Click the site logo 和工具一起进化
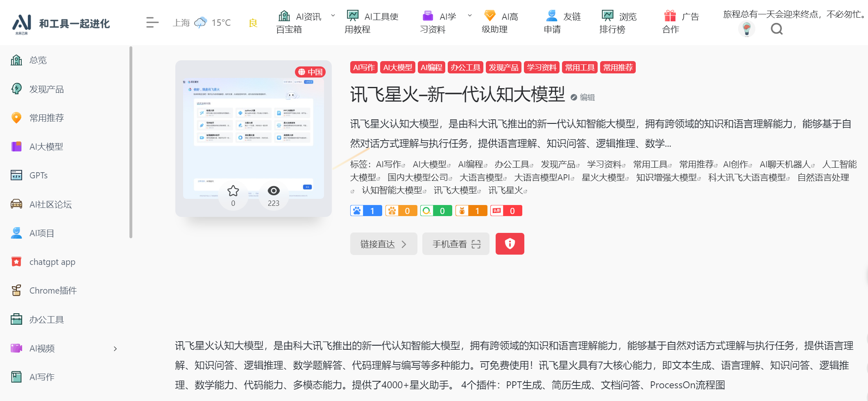 [61, 24]
